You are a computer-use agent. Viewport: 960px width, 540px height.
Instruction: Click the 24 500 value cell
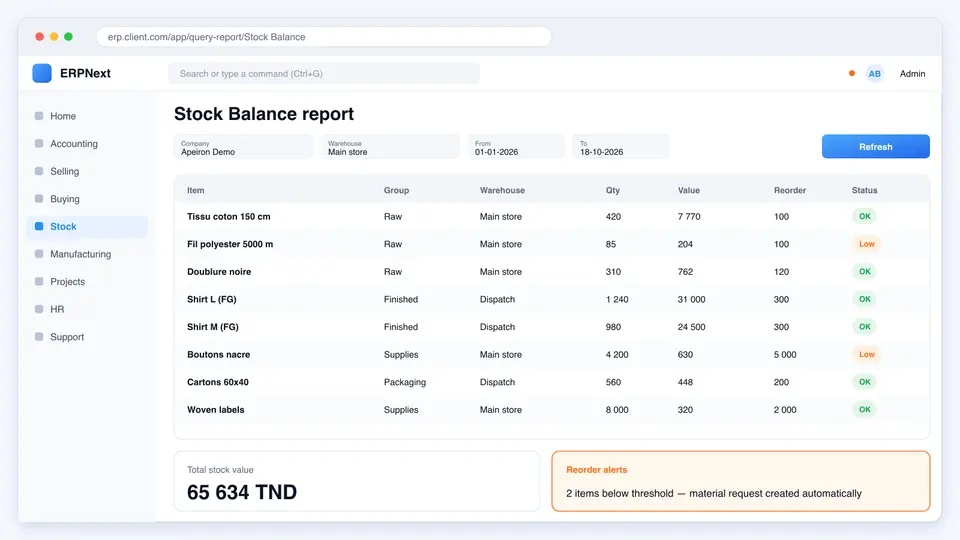tap(691, 327)
